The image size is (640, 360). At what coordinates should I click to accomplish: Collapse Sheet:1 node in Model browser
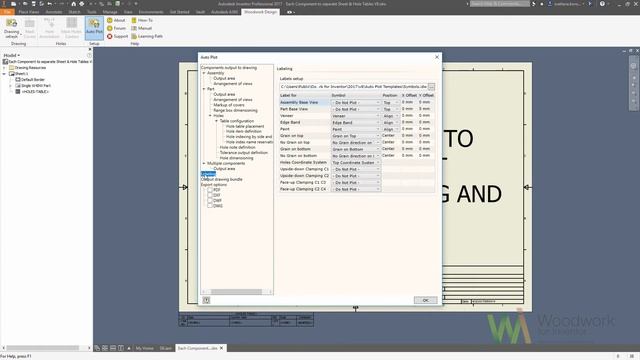point(4,74)
